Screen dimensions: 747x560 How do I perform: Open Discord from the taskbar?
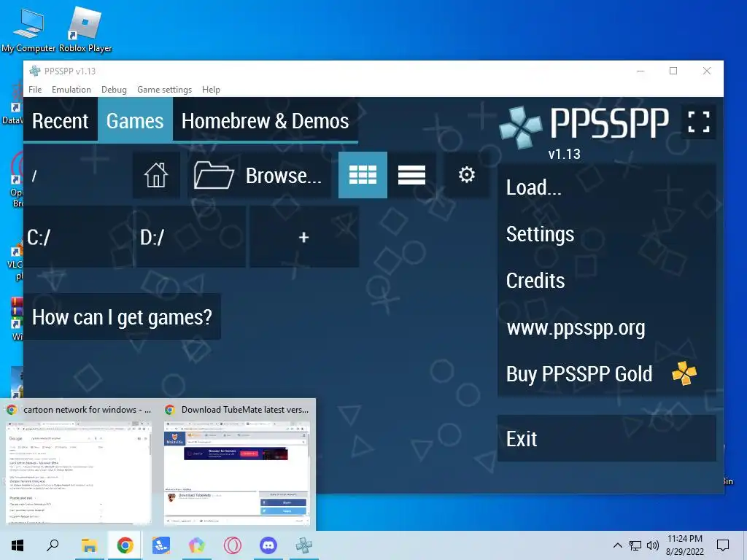pyautogui.click(x=268, y=545)
